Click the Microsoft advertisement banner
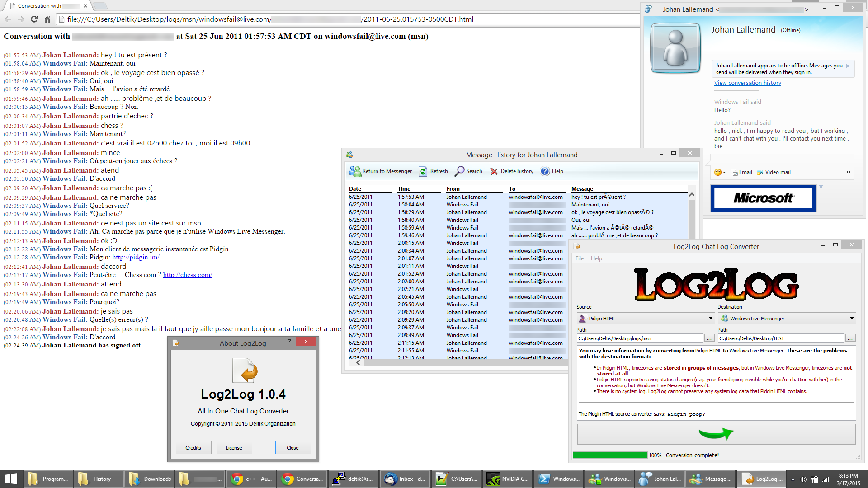This screenshot has height=488, width=868. tap(763, 198)
